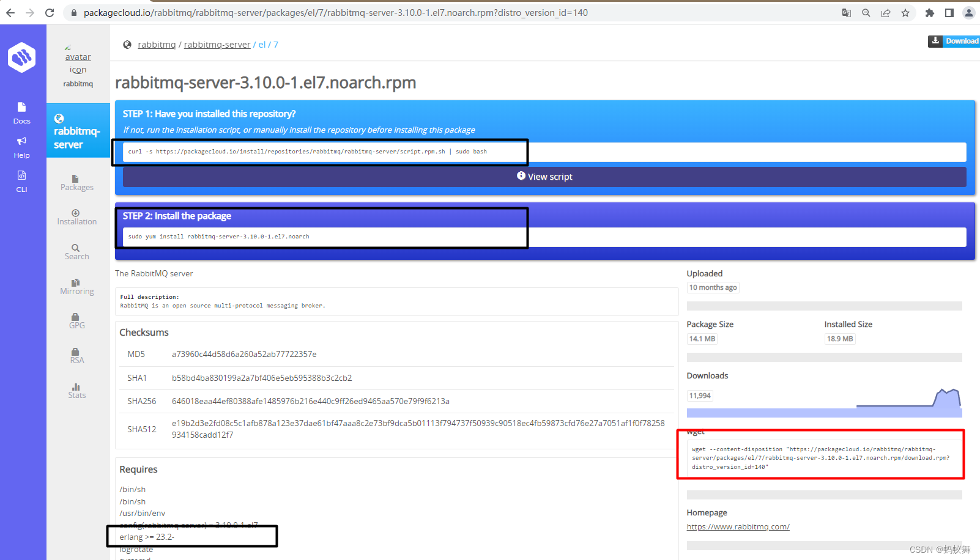Click the SHA256 checksum value
Screen dimensions: 980x560
click(311, 401)
